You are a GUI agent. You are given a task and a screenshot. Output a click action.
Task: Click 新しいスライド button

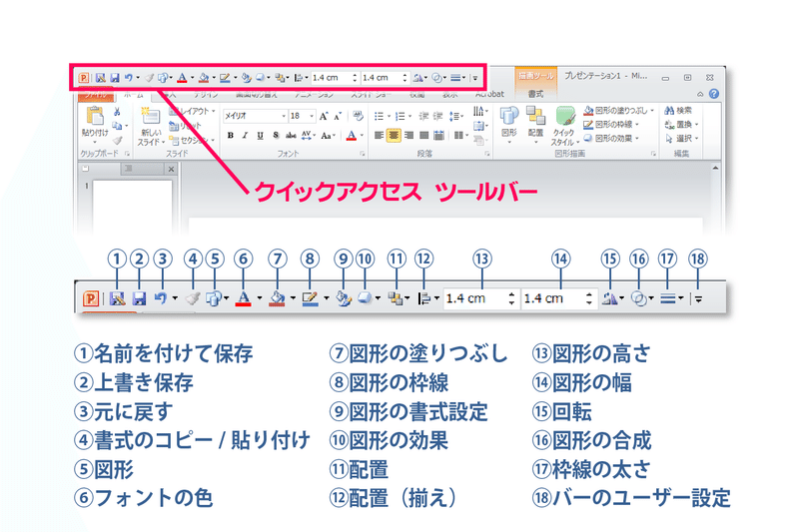[x=151, y=126]
